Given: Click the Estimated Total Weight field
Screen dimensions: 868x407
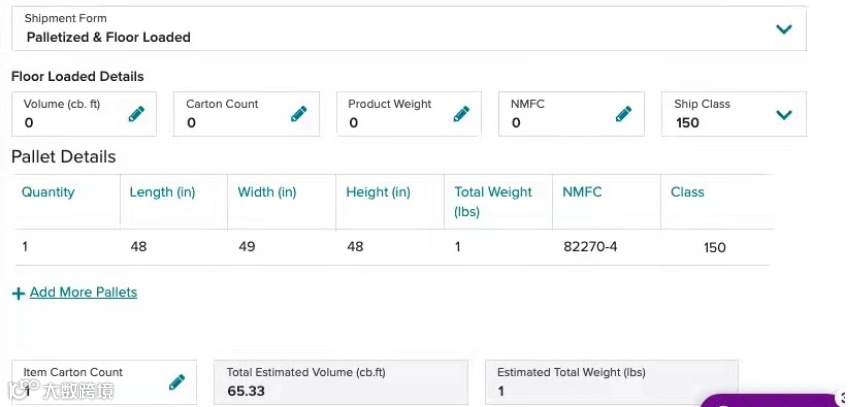Looking at the screenshot, I should click(x=611, y=383).
